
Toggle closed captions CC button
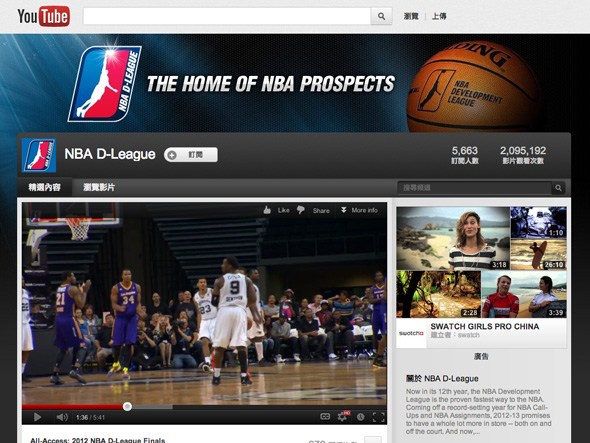pyautogui.click(x=325, y=417)
